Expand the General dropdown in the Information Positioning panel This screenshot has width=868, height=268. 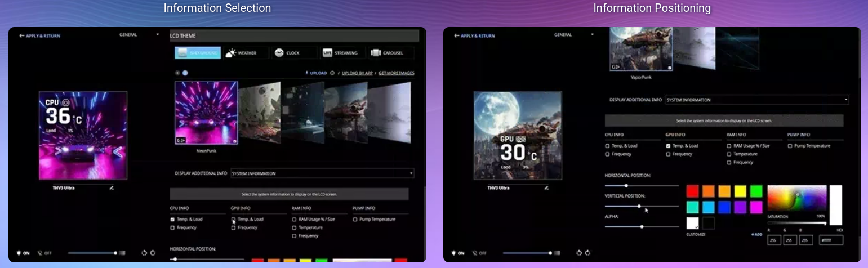pos(573,35)
